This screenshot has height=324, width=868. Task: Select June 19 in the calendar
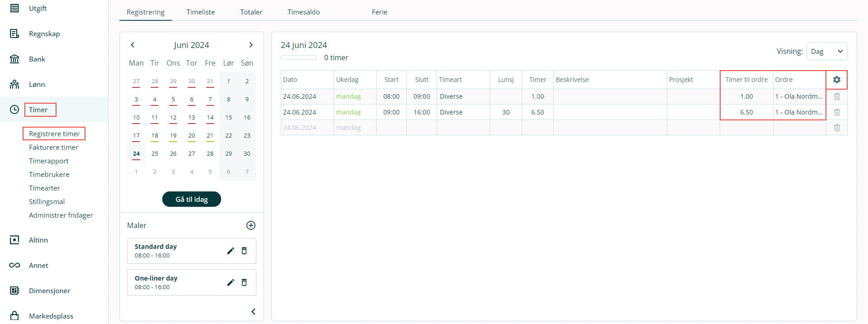(x=173, y=136)
